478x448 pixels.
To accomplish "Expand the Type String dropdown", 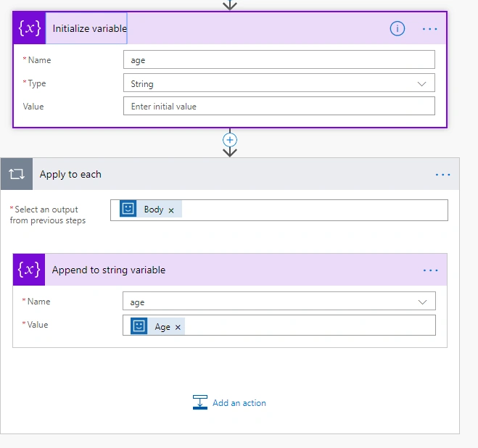I will coord(421,84).
